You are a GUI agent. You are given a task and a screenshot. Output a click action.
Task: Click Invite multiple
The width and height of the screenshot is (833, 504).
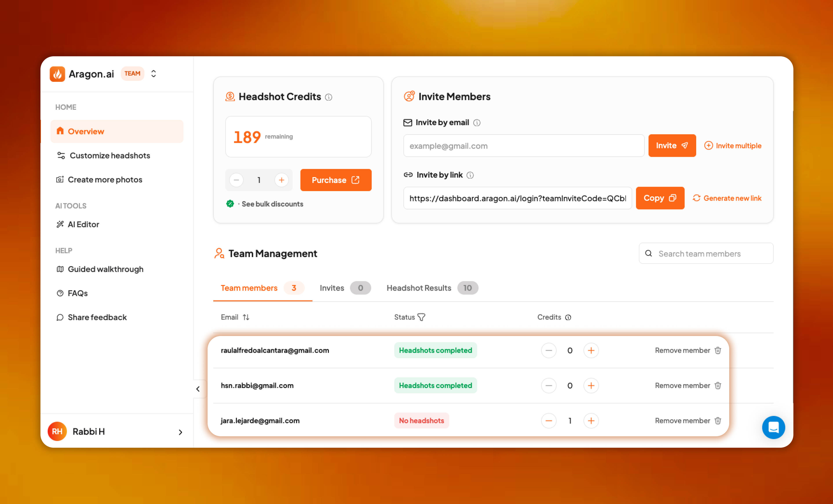pos(733,146)
